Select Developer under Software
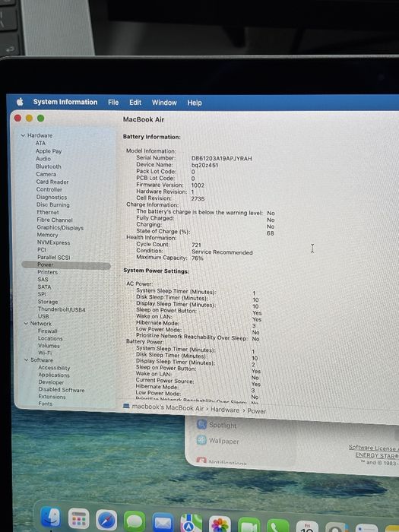The image size is (399, 532). [x=51, y=382]
